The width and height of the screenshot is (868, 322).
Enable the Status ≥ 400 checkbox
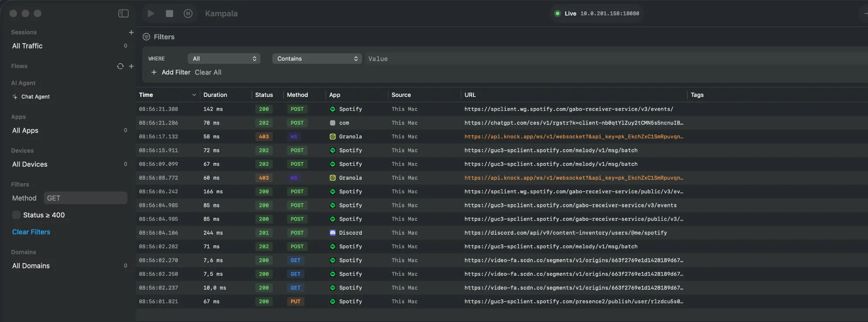pos(16,215)
